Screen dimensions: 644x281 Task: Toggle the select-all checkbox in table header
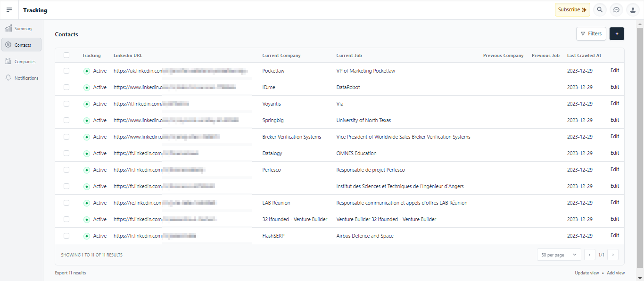pos(66,55)
